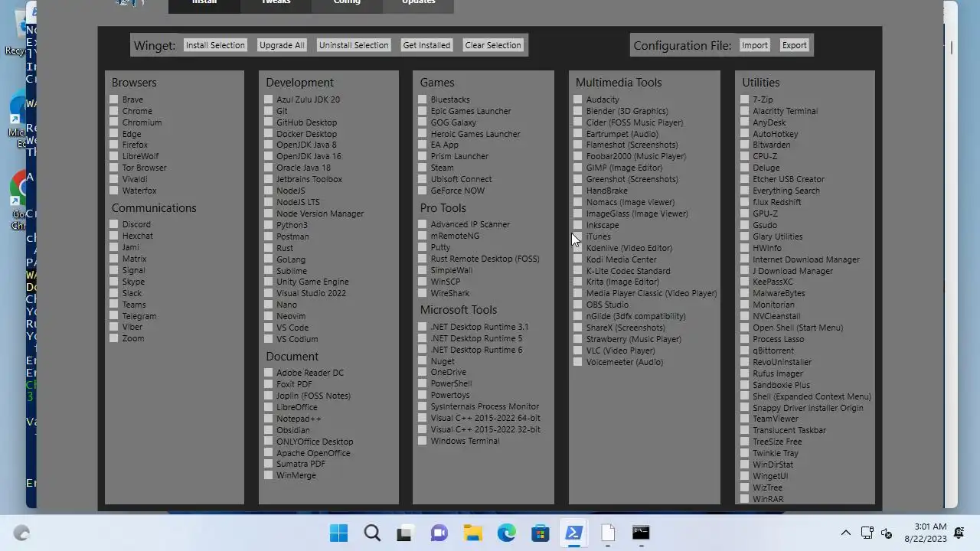
Task: Switch to the Updates tab
Action: [418, 3]
